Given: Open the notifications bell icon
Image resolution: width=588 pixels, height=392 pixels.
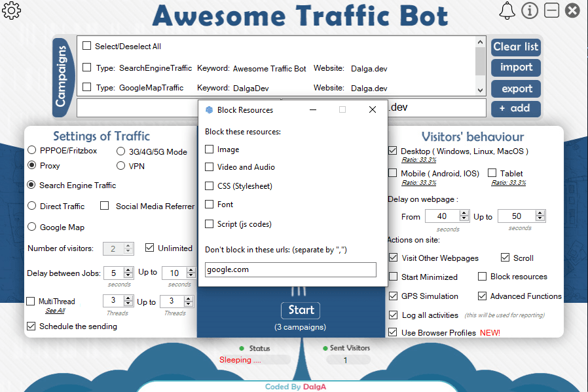Looking at the screenshot, I should pos(507,10).
